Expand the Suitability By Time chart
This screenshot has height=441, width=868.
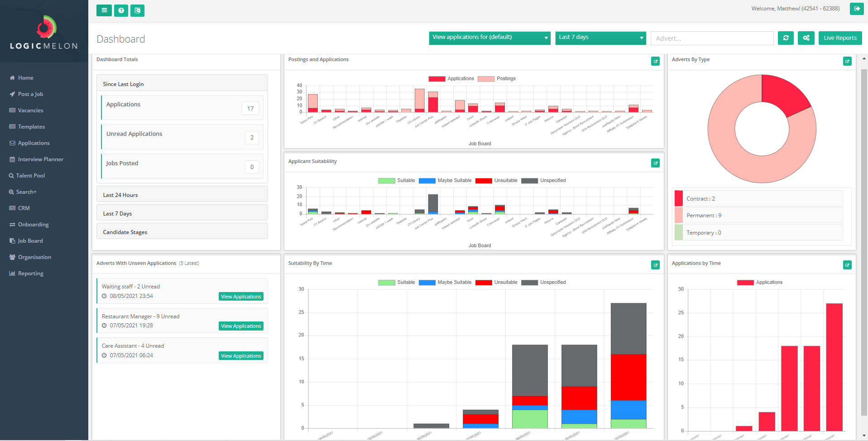655,265
